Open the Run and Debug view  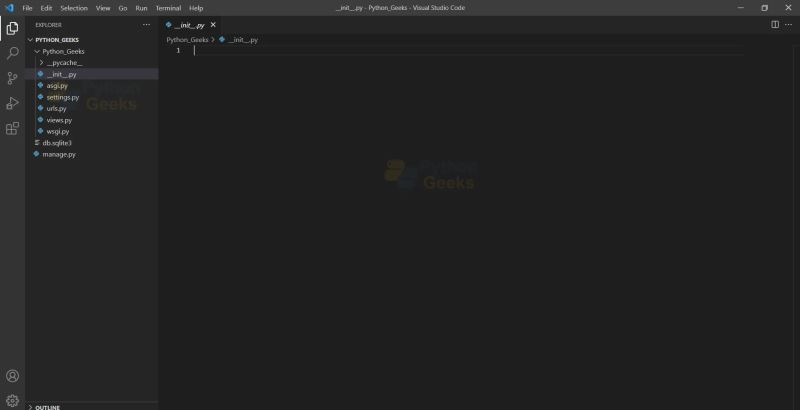pos(12,103)
